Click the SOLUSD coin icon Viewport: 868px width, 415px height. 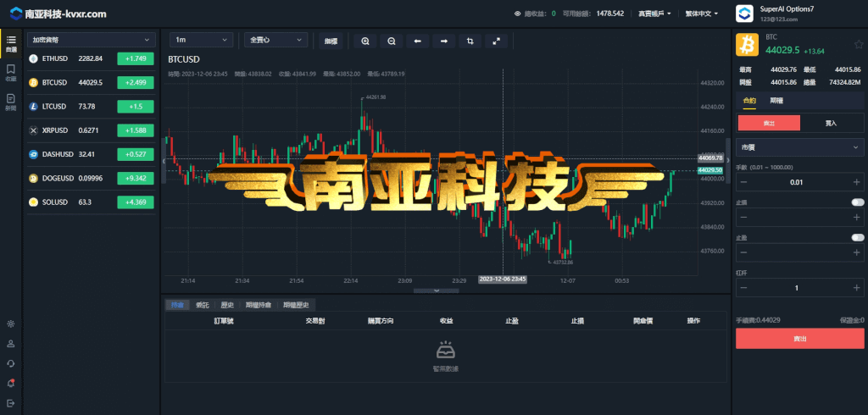coord(33,202)
